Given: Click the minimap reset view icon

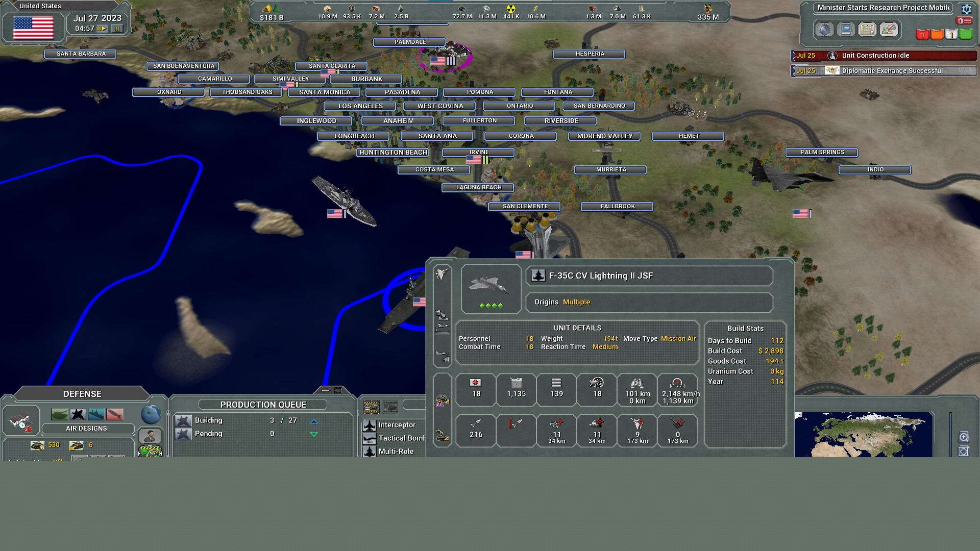Looking at the screenshot, I should (964, 452).
